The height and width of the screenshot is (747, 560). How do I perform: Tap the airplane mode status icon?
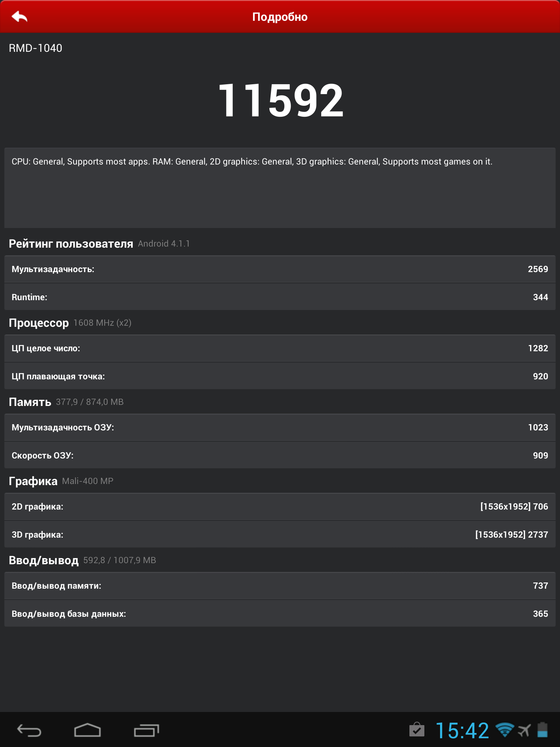pos(524,730)
